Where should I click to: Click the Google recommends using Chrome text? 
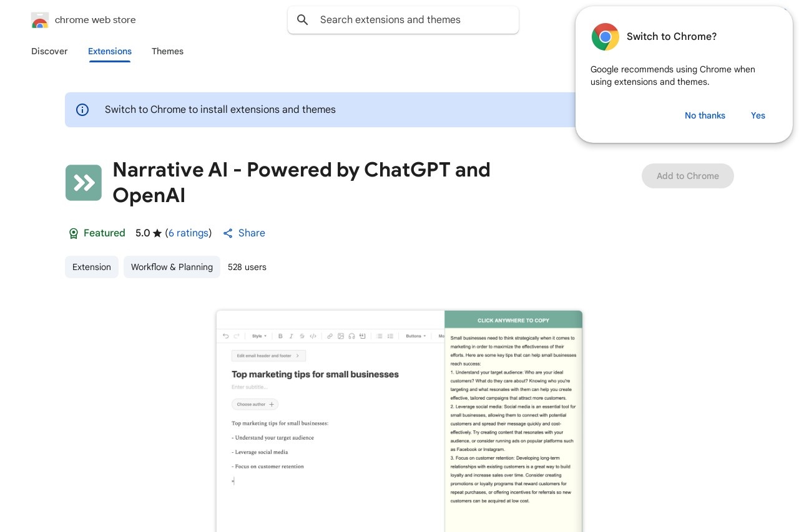(x=673, y=75)
